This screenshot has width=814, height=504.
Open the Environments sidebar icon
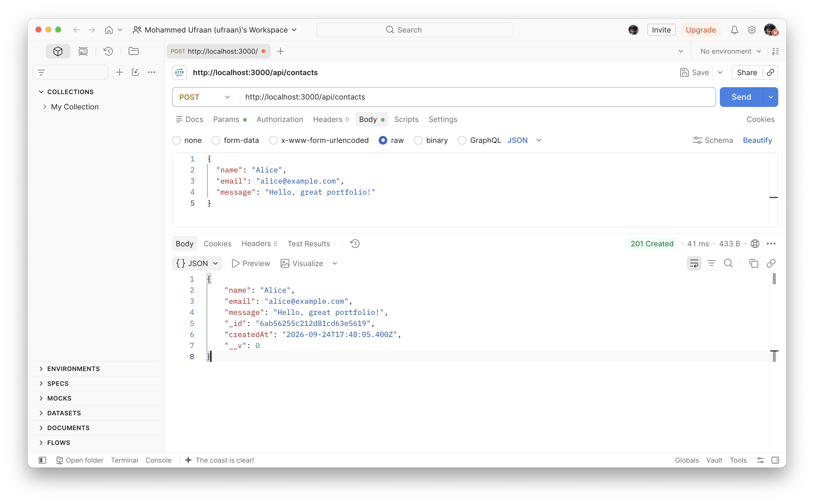(83, 51)
